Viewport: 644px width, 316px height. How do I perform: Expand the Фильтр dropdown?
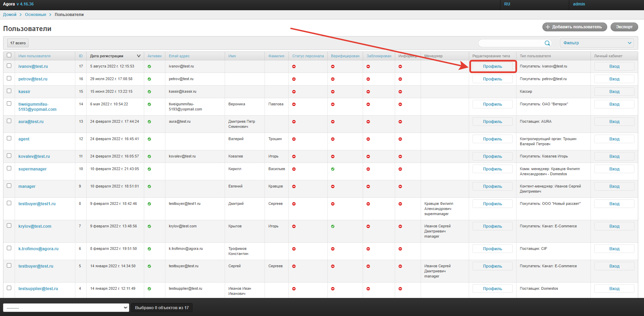point(597,43)
